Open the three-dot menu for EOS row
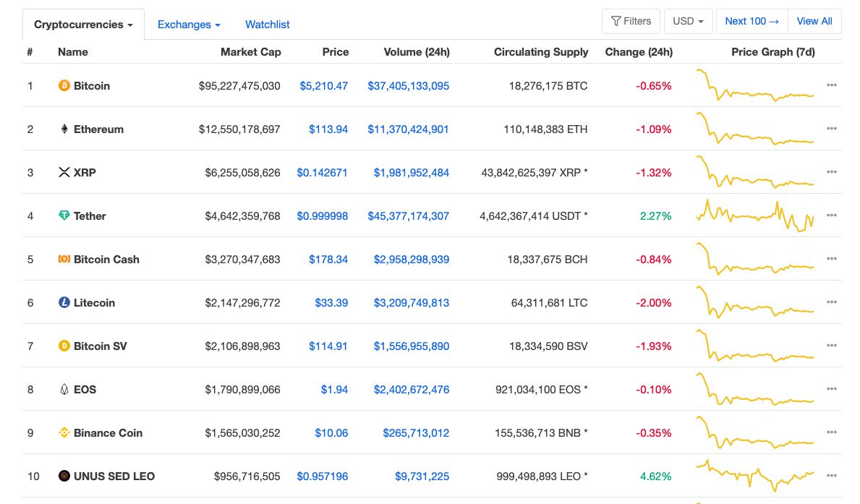This screenshot has width=860, height=504. click(832, 389)
